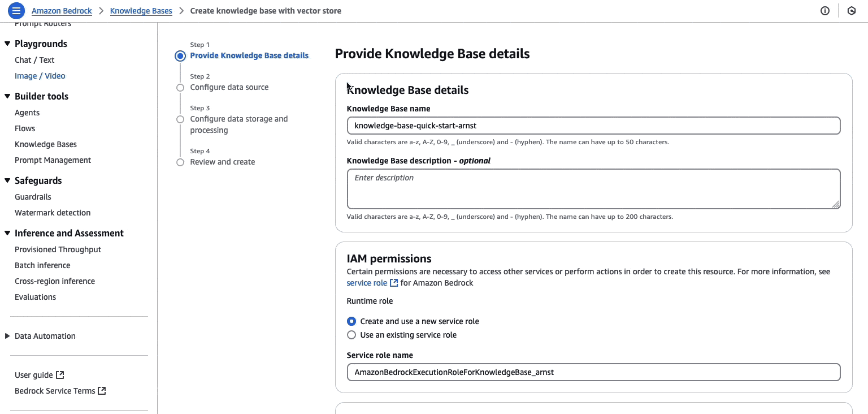
Task: Open the Knowledge Bases sidebar entry
Action: pyautogui.click(x=46, y=144)
